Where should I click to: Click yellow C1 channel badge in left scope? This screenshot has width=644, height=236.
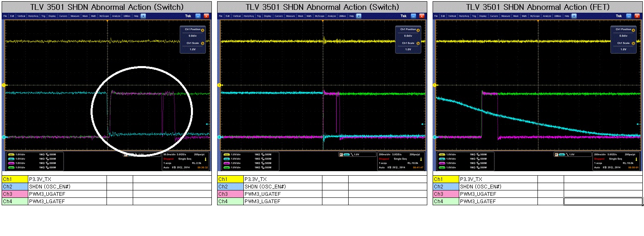pos(11,155)
